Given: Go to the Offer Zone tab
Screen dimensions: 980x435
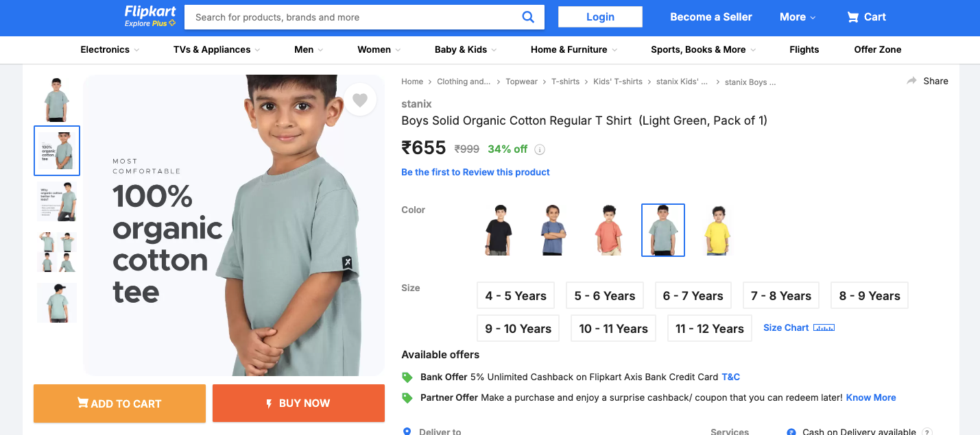Looking at the screenshot, I should click(x=877, y=50).
